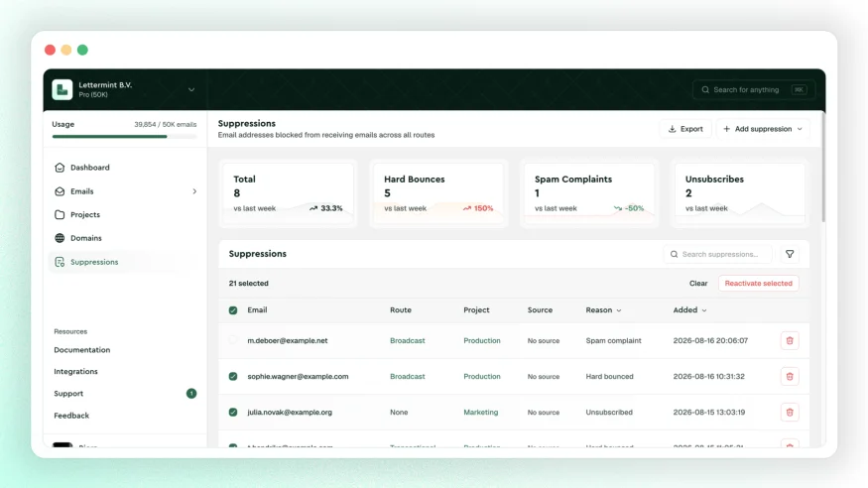Image resolution: width=868 pixels, height=488 pixels.
Task: Click the "Unsubscribed" reason cell
Action: [609, 413]
